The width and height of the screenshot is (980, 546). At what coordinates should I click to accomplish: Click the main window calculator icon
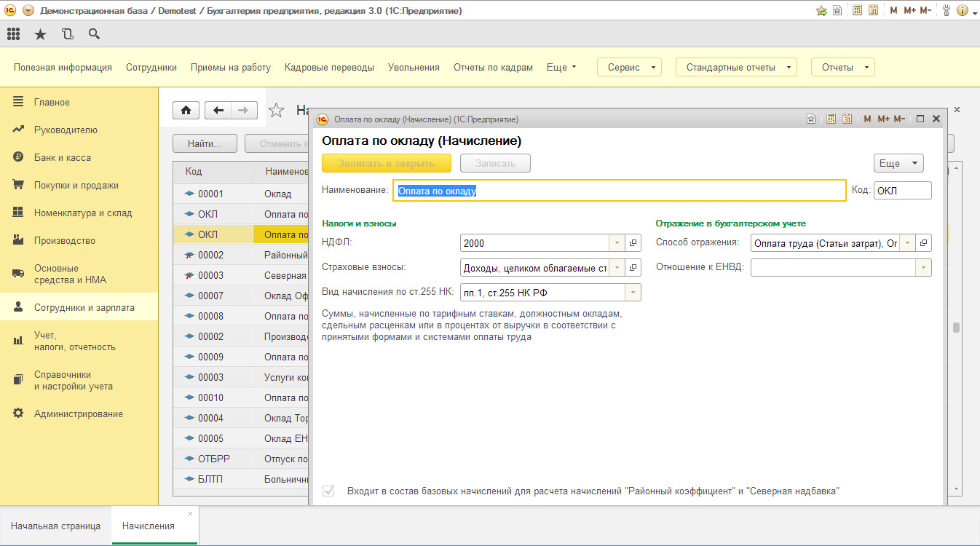tap(858, 10)
